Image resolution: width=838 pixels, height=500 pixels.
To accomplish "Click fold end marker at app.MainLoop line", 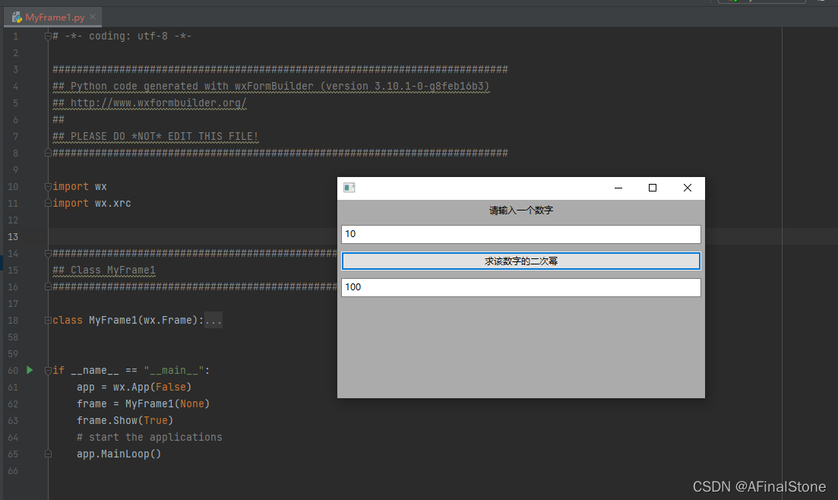I will (48, 454).
